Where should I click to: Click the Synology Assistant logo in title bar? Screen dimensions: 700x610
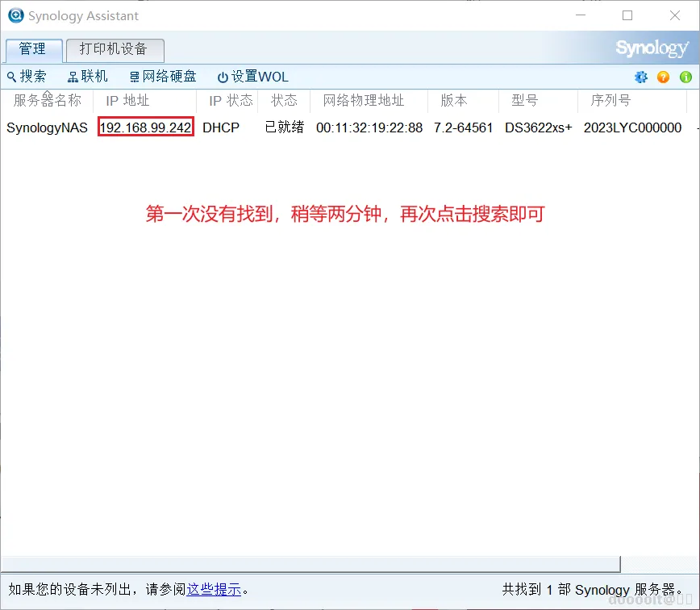tap(17, 15)
